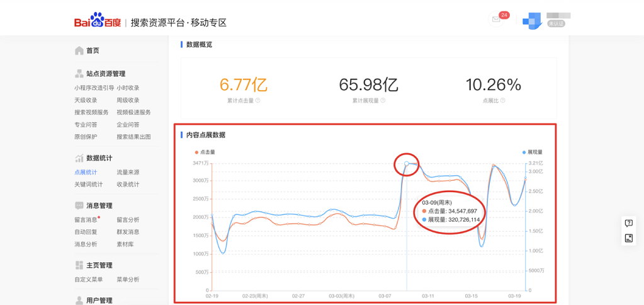
Task: Click the help icon beside 点展比
Action: (502, 101)
